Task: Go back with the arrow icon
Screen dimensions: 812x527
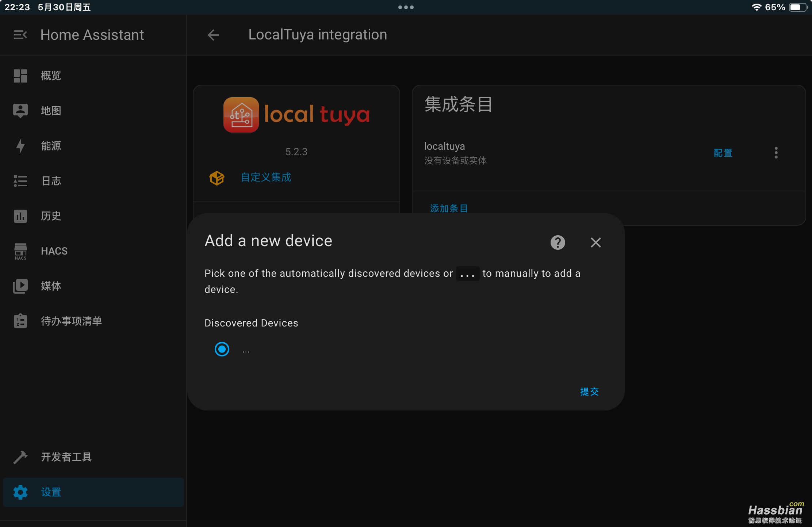Action: point(213,35)
